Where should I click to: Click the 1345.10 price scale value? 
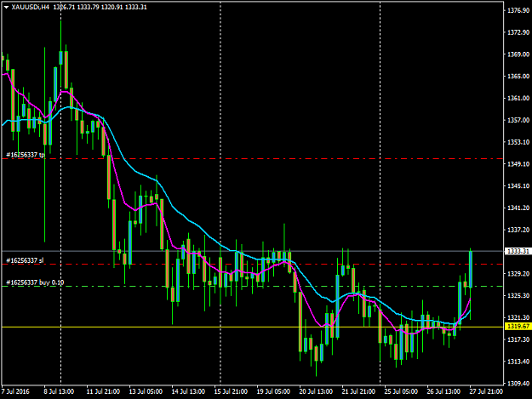tap(518, 185)
